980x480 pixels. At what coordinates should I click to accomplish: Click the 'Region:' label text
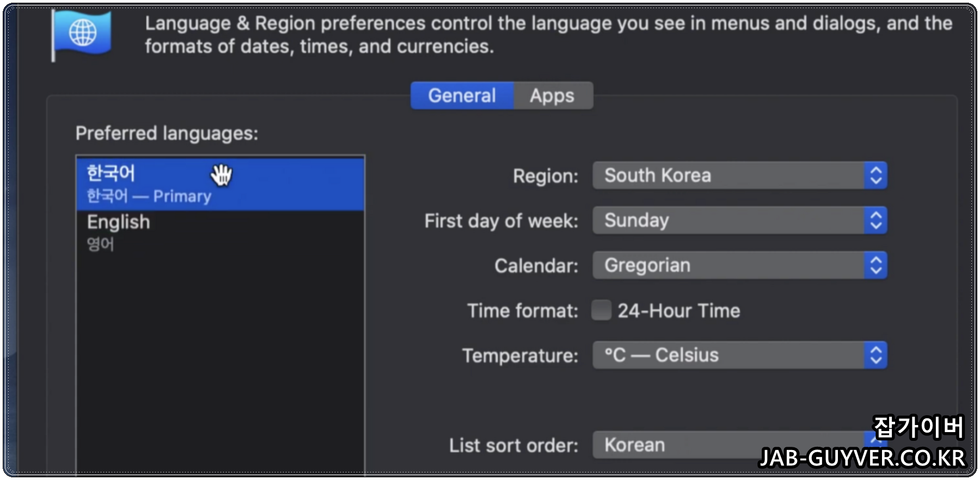click(x=546, y=176)
